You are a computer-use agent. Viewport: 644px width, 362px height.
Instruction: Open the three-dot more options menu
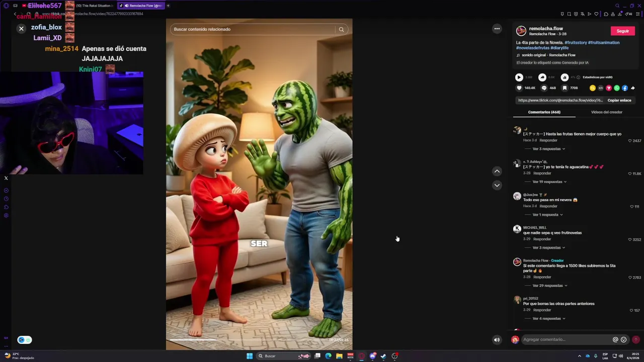coord(497,29)
